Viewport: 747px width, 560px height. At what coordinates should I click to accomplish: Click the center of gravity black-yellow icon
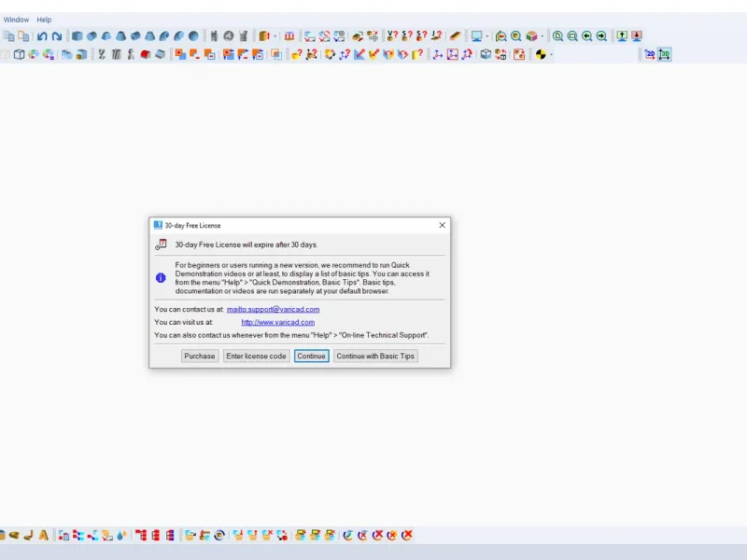[x=541, y=55]
